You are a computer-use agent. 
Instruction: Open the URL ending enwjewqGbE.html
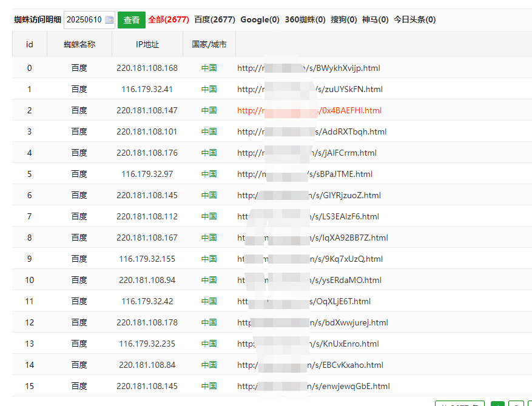point(314,387)
